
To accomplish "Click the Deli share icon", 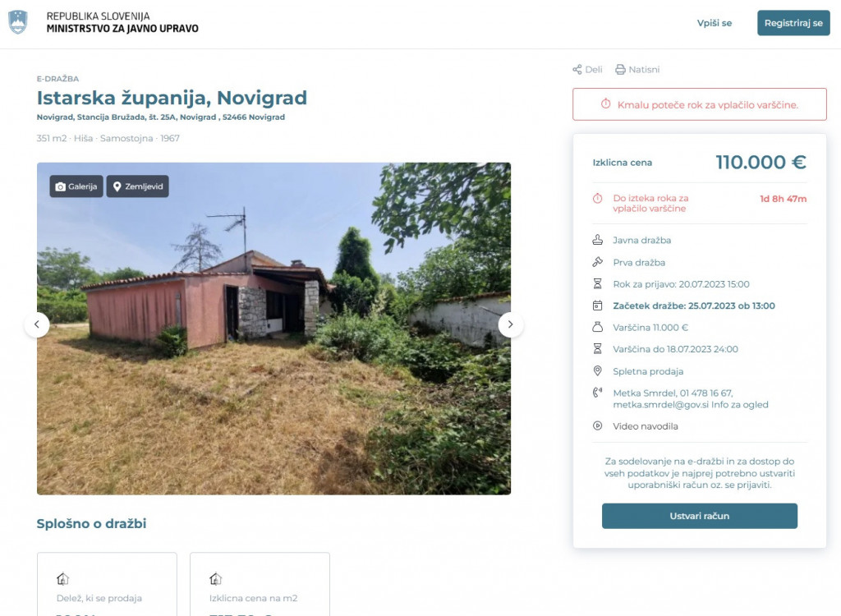I will (x=577, y=69).
